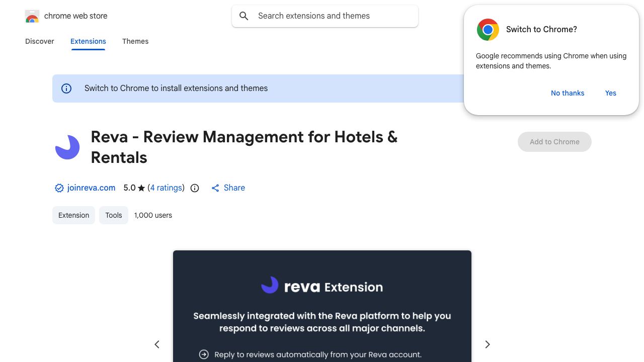Click the share icon

coord(215,188)
